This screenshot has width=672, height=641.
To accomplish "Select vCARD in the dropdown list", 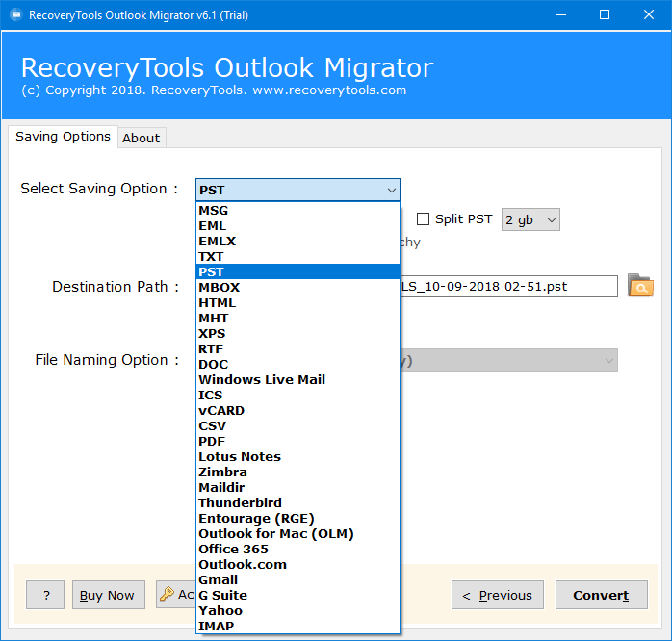I will click(x=297, y=411).
